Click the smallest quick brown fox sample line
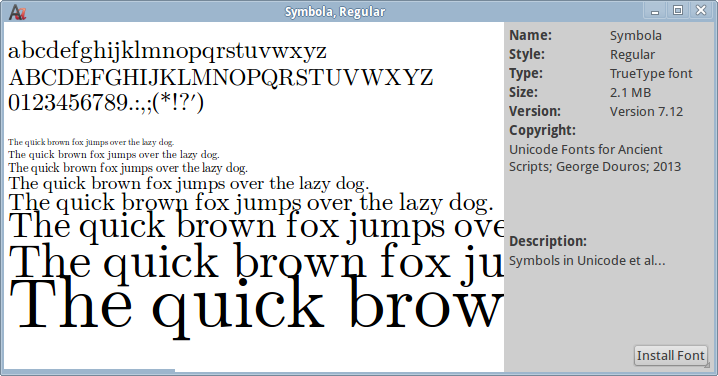The height and width of the screenshot is (376, 718). (x=91, y=142)
